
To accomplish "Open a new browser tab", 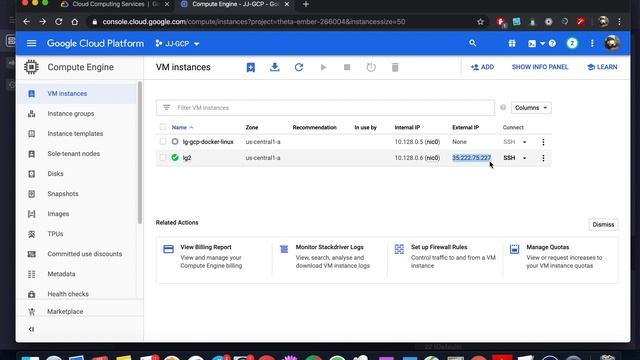I will click(x=306, y=4).
